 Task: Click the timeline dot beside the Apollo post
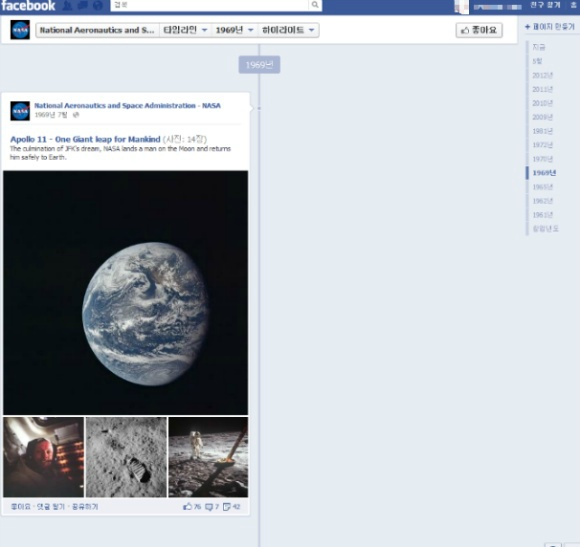tap(259, 108)
